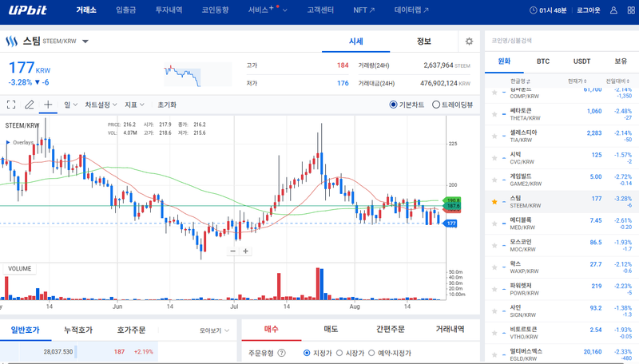Viewport: 639px width, 364px height.
Task: Select the 기본차트 radio option
Action: point(393,105)
